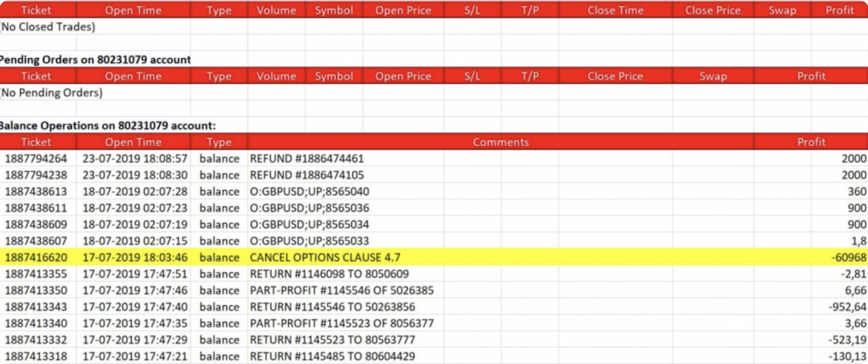
Task: Click Closed Trades table's 'Swap' header
Action: pos(782,10)
